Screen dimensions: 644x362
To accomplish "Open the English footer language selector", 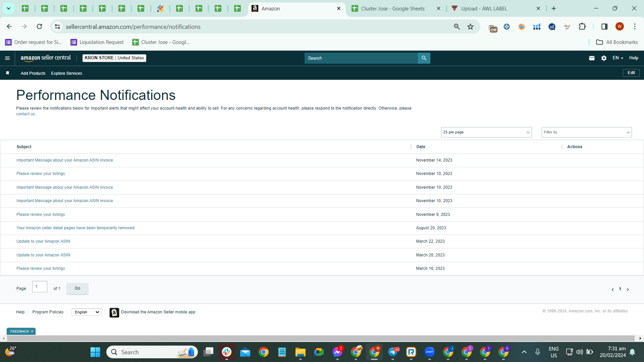I will (87, 312).
